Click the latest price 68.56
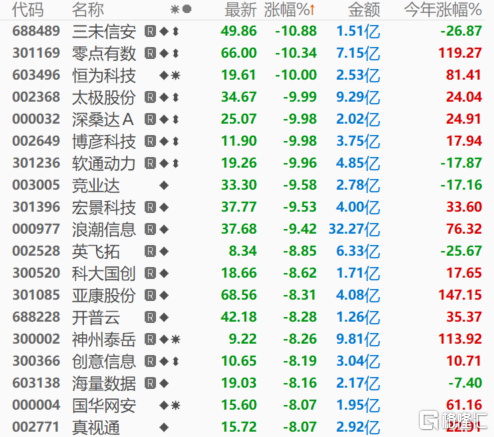The width and height of the screenshot is (494, 437). pyautogui.click(x=239, y=295)
